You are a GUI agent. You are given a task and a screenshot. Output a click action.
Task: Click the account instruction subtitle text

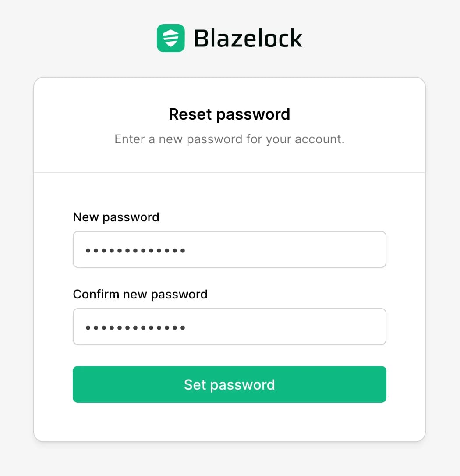(230, 139)
